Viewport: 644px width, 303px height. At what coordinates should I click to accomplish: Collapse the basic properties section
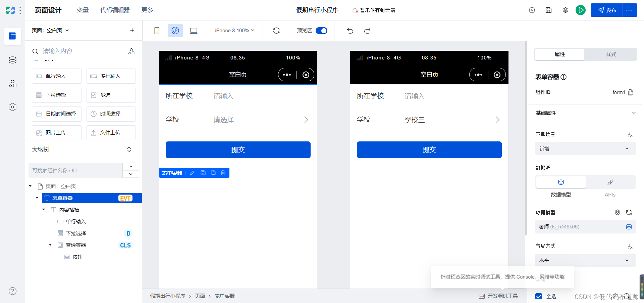[x=634, y=113]
